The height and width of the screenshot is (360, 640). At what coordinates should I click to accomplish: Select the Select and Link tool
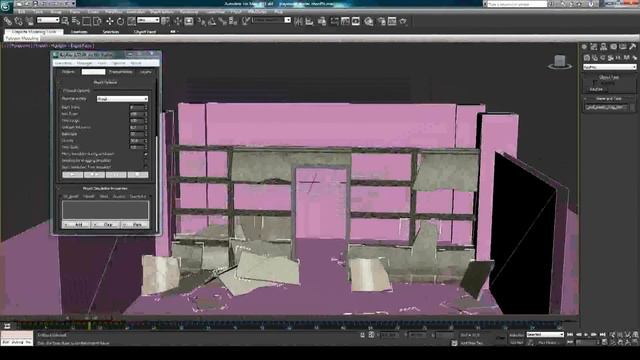[x=8, y=21]
